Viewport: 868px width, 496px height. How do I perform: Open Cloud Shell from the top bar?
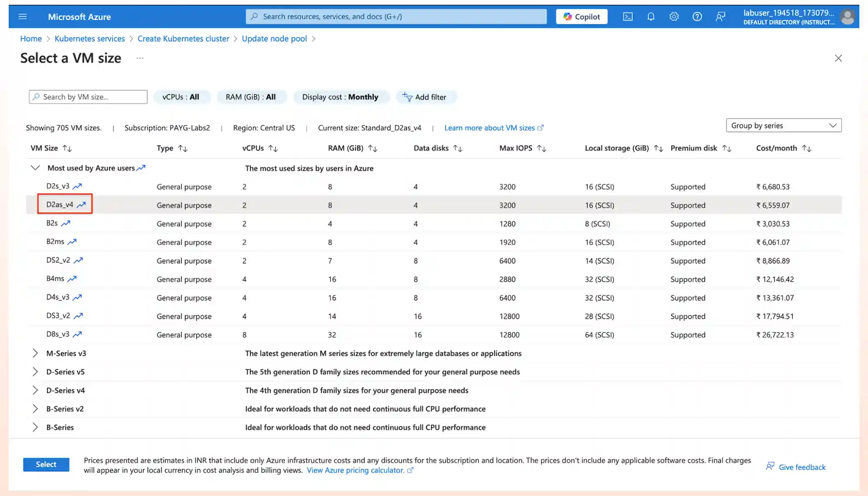(627, 16)
